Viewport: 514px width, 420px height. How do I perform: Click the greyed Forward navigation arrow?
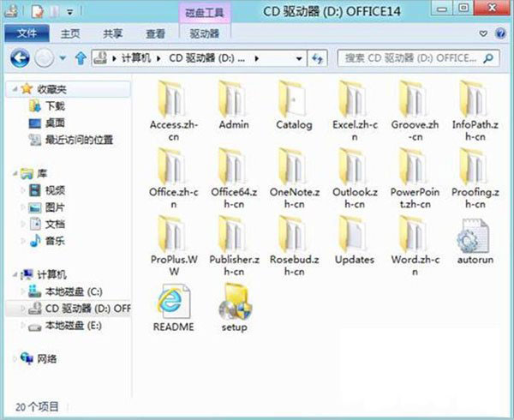(x=44, y=58)
